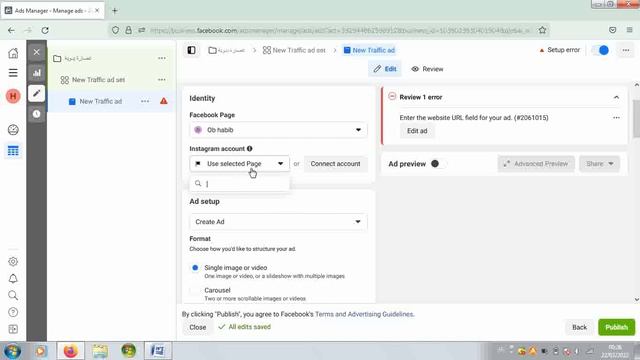Click the Instagram account search field
The height and width of the screenshot is (360, 640).
[x=240, y=184]
